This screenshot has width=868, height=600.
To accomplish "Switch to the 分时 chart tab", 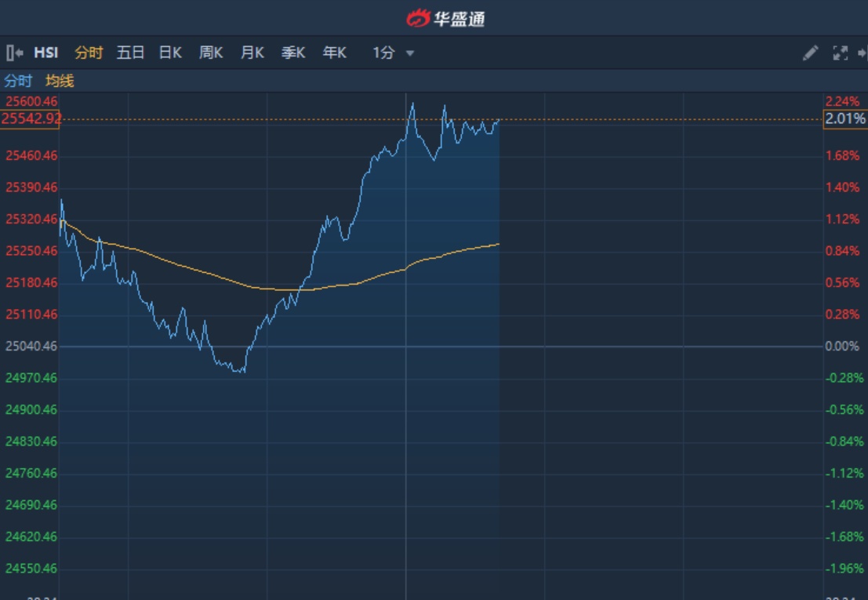I will coord(89,53).
